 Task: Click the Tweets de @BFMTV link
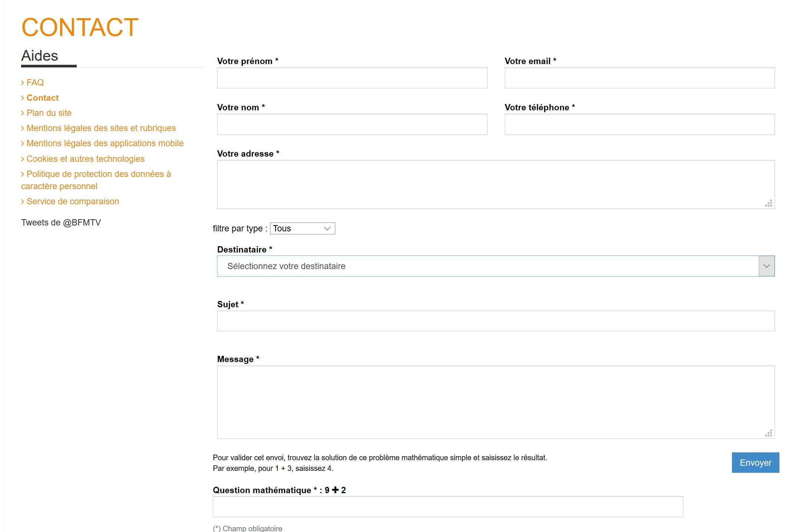tap(61, 222)
